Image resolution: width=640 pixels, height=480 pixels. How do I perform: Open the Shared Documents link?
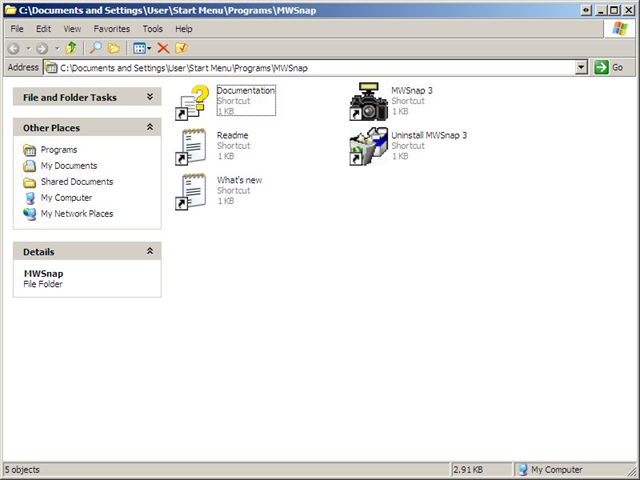(77, 182)
